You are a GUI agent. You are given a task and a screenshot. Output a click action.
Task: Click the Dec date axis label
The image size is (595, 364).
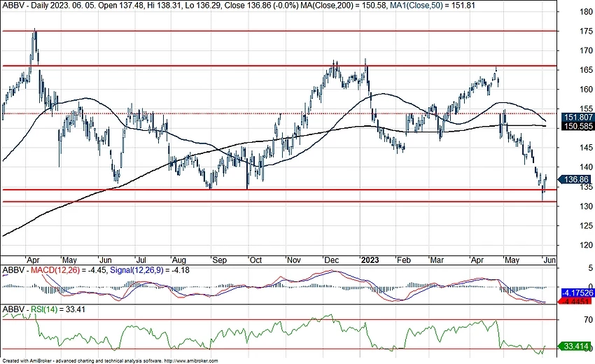click(331, 260)
